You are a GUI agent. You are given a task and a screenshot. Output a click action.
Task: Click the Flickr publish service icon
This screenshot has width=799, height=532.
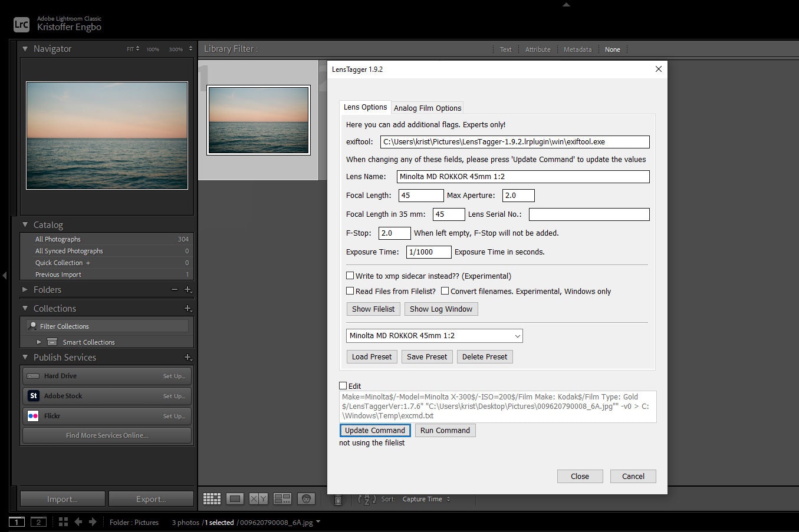click(x=34, y=416)
